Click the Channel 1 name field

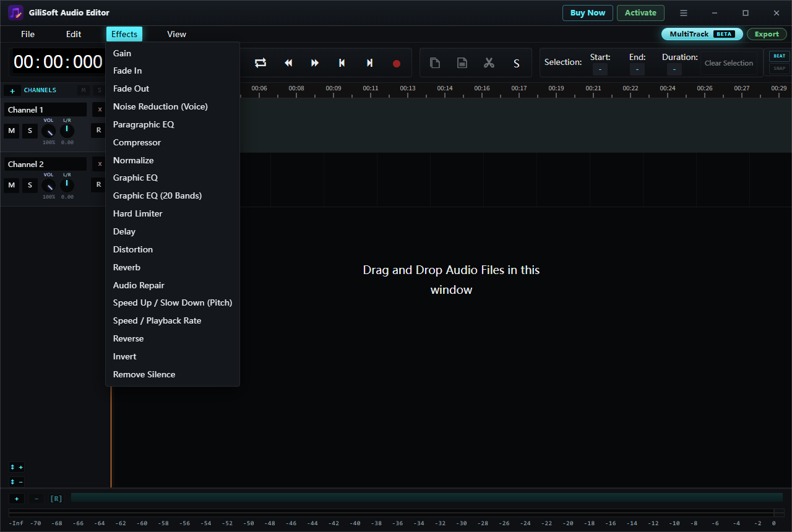point(45,110)
